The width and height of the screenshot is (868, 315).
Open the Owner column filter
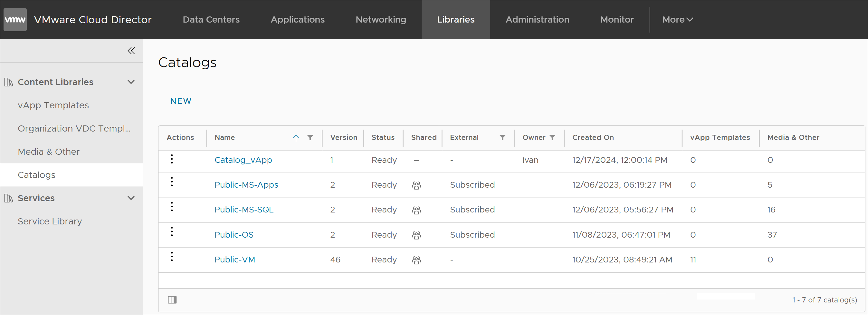tap(552, 138)
